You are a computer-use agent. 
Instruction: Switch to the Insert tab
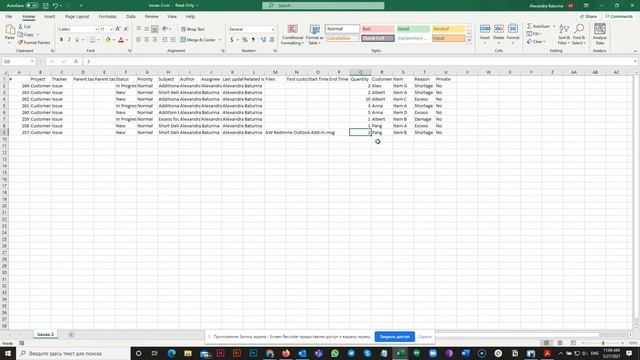[x=49, y=17]
